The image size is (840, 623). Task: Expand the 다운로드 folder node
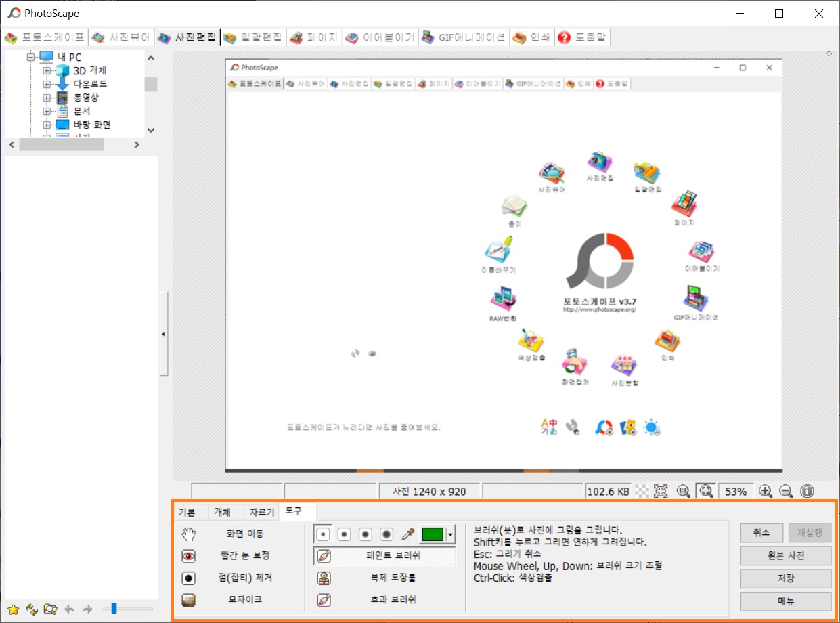click(x=47, y=84)
